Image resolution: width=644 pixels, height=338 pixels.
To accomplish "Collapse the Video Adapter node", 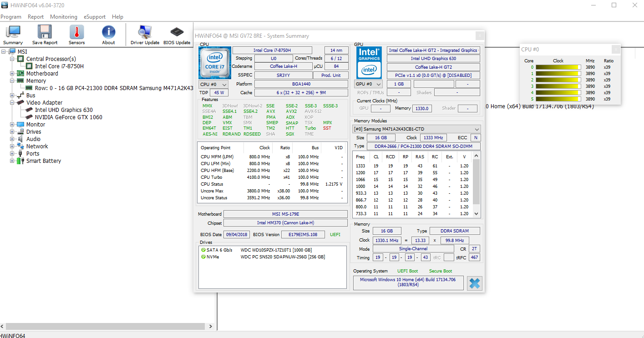I will pyautogui.click(x=12, y=102).
